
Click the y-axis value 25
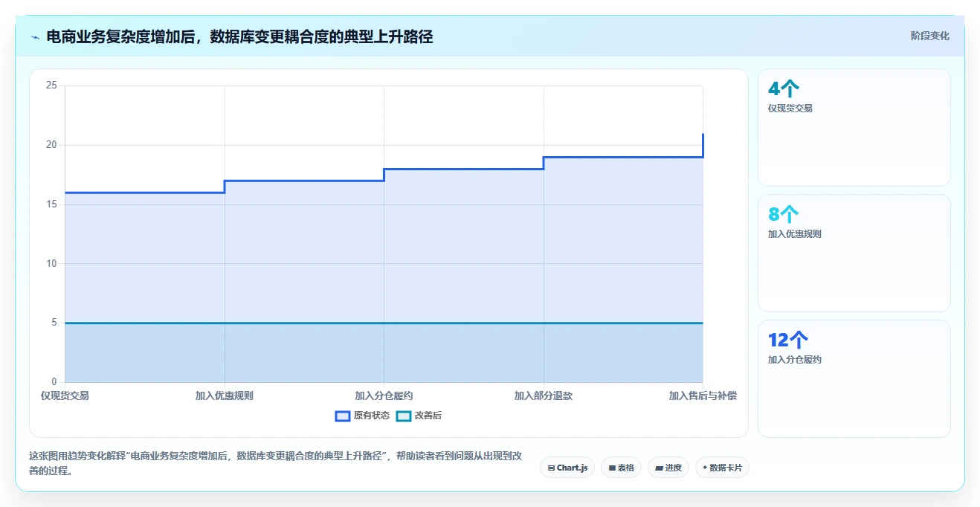coord(51,85)
